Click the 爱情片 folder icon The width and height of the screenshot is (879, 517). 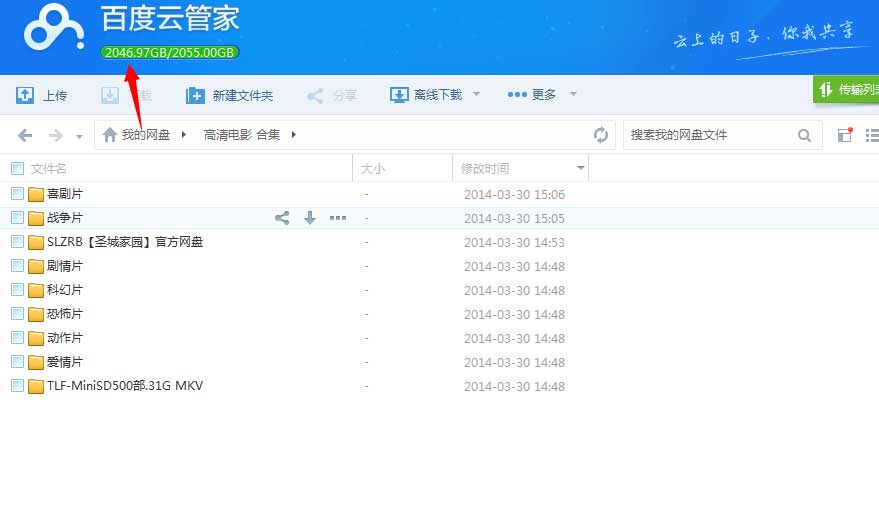pos(36,362)
